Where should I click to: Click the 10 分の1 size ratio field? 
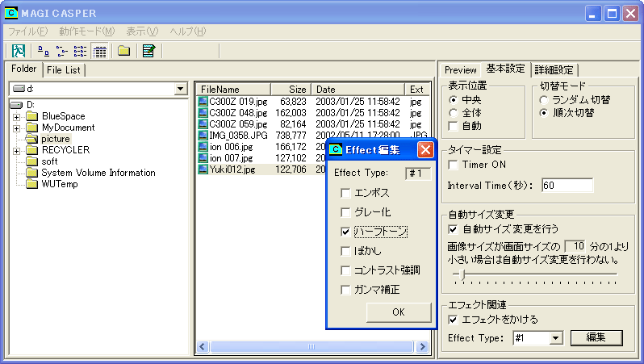575,246
